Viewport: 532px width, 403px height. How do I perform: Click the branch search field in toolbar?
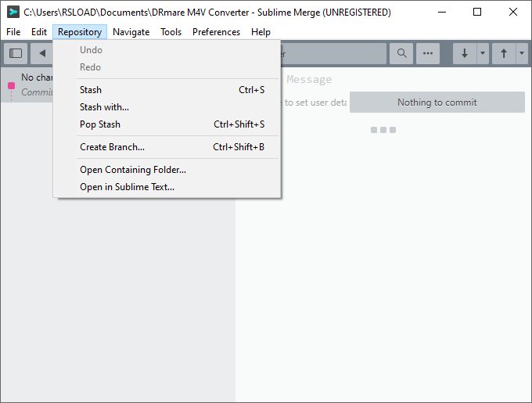[333, 53]
